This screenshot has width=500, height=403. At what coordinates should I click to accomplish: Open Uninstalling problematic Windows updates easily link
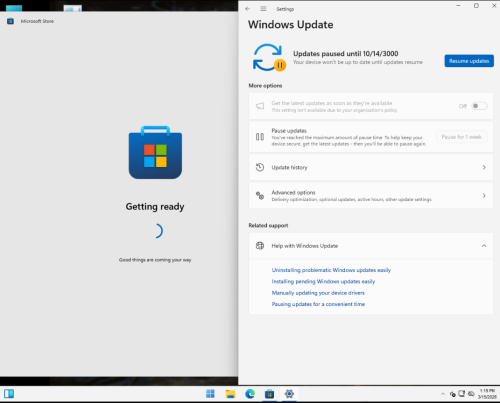click(x=331, y=270)
